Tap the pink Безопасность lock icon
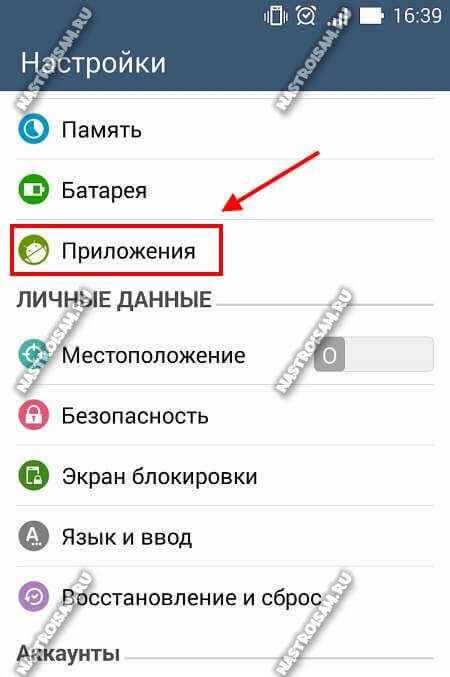Screen dimensions: 450x677 pos(33,415)
